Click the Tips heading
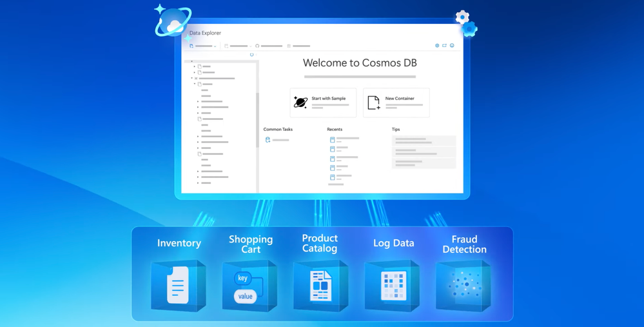 coord(396,130)
